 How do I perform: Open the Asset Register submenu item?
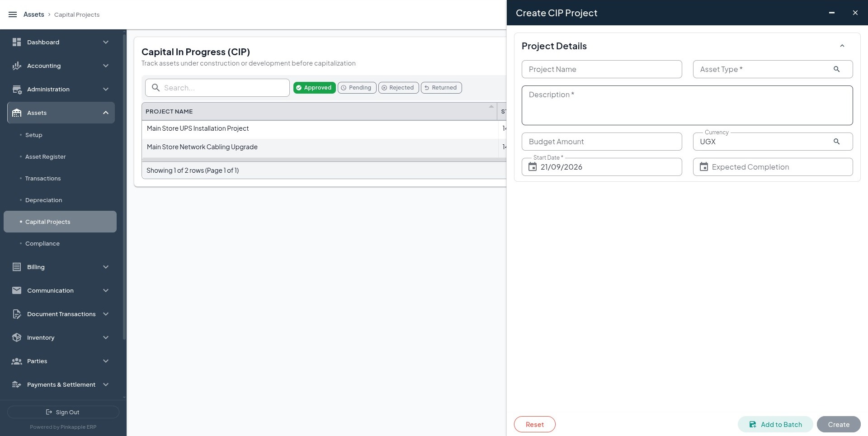click(x=60, y=156)
